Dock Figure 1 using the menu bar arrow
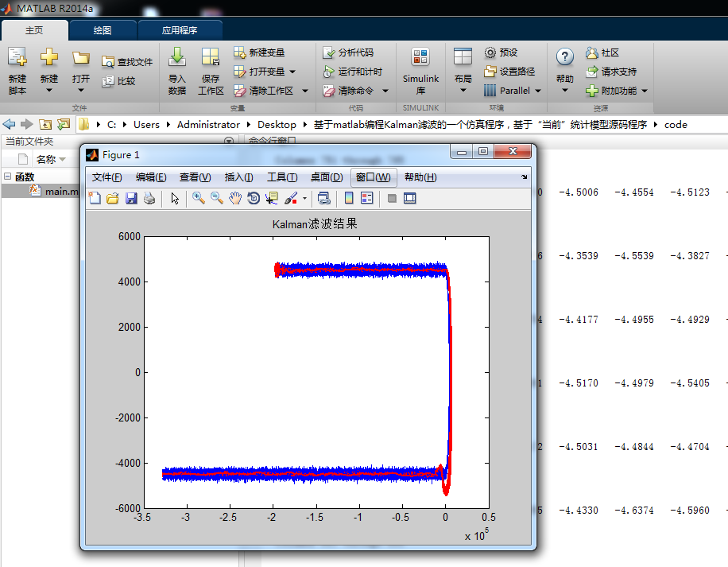728x567 pixels. (x=525, y=177)
